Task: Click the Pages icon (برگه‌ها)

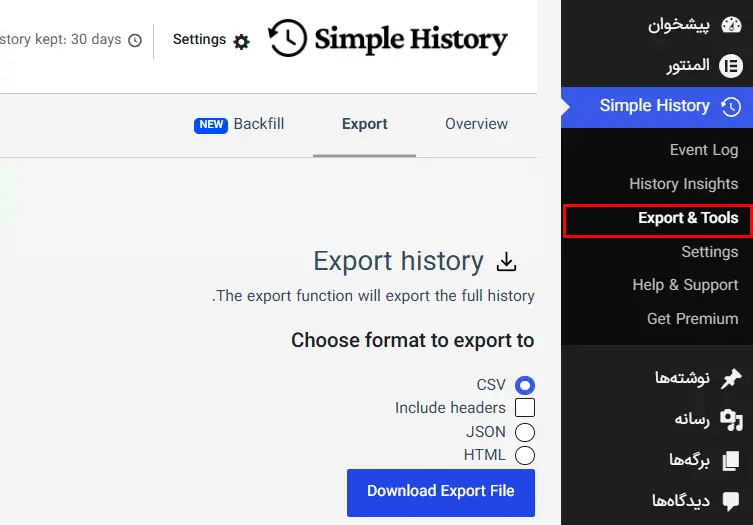Action: click(731, 461)
